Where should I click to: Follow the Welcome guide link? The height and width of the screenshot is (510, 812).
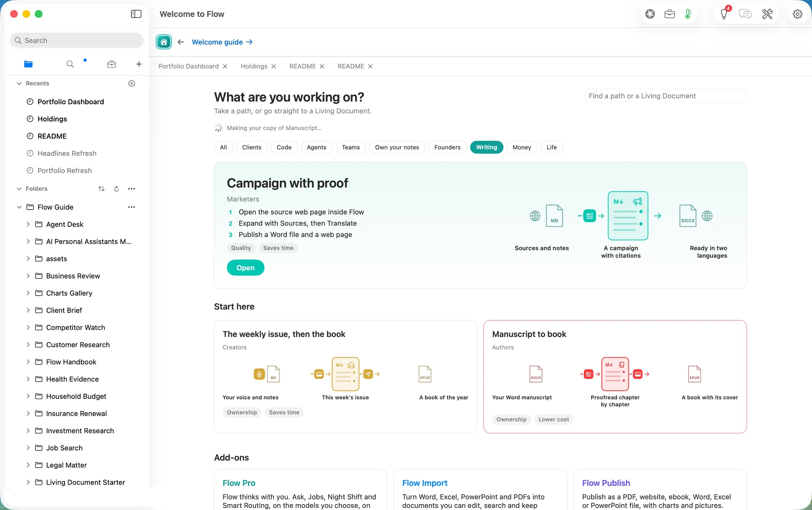[x=222, y=42]
